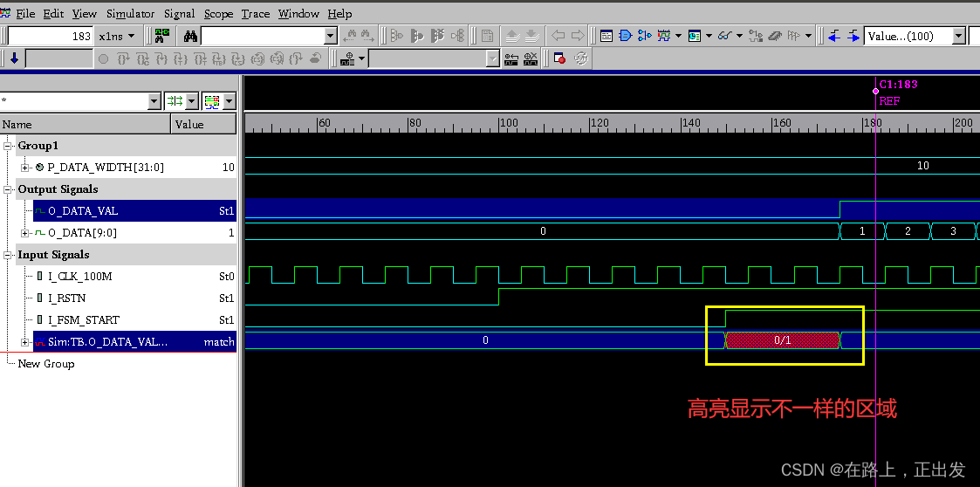Screen dimensions: 980x487
Task: Click the go to marker waveform icon
Action: [511, 58]
